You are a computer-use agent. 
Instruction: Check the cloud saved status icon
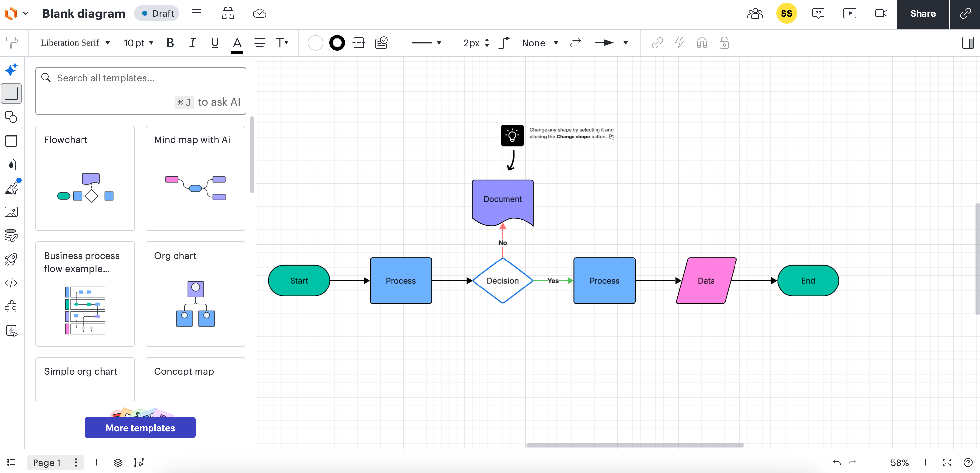(x=259, y=13)
